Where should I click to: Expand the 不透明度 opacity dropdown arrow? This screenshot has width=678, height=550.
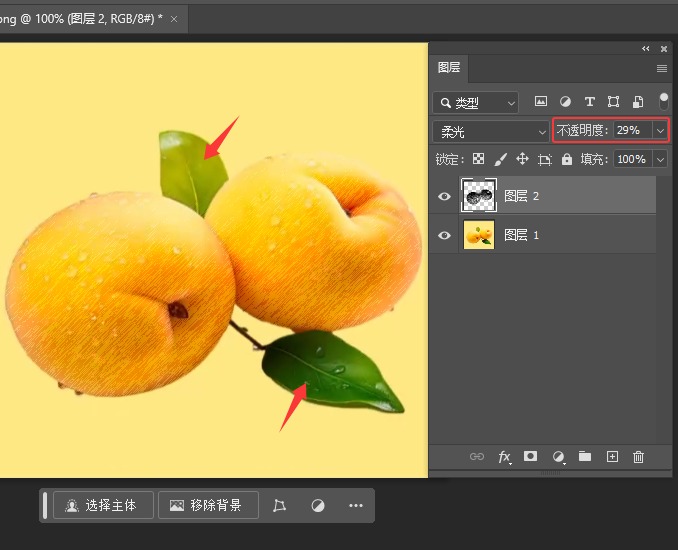660,131
